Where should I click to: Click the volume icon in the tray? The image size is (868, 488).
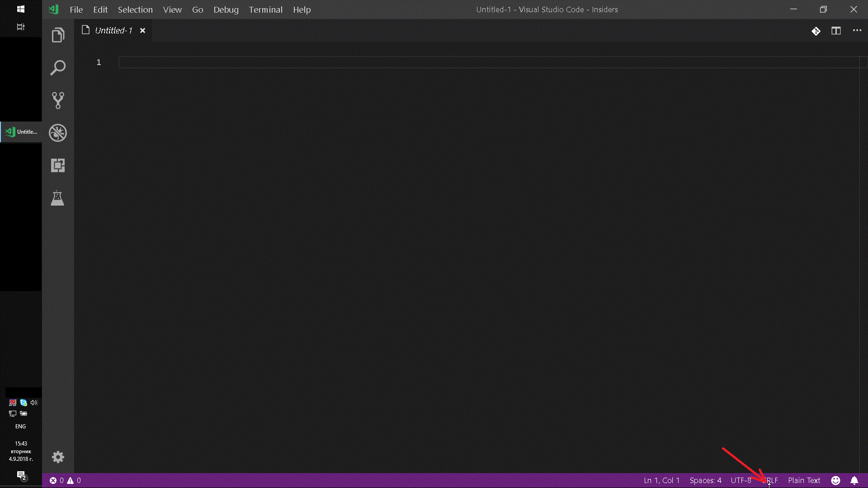pyautogui.click(x=34, y=402)
